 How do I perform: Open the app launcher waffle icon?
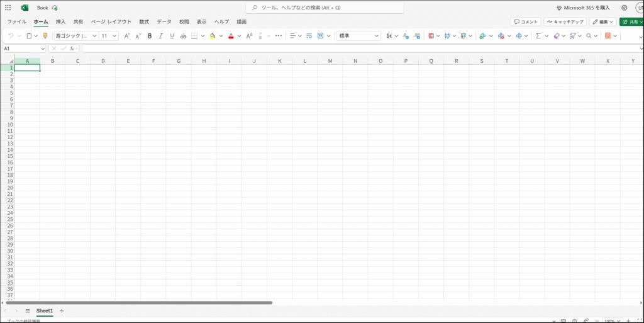(8, 8)
